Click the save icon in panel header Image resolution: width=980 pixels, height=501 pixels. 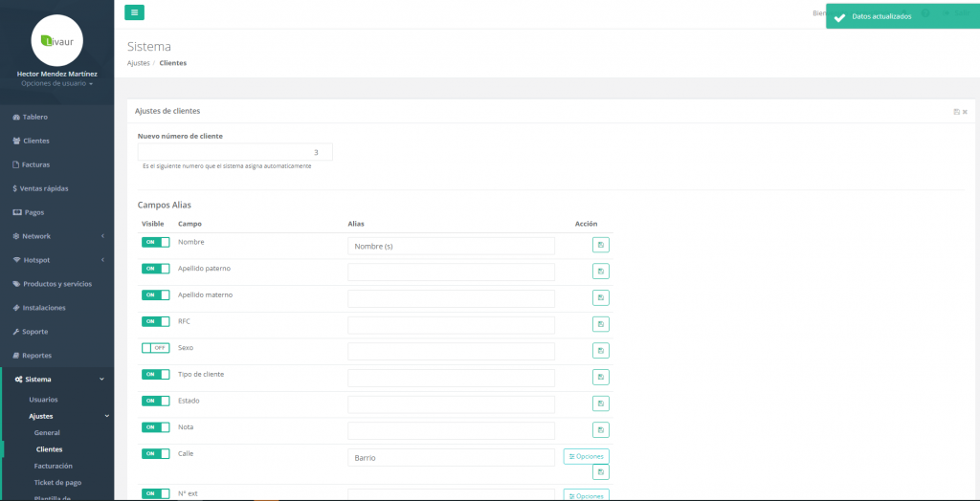point(956,111)
